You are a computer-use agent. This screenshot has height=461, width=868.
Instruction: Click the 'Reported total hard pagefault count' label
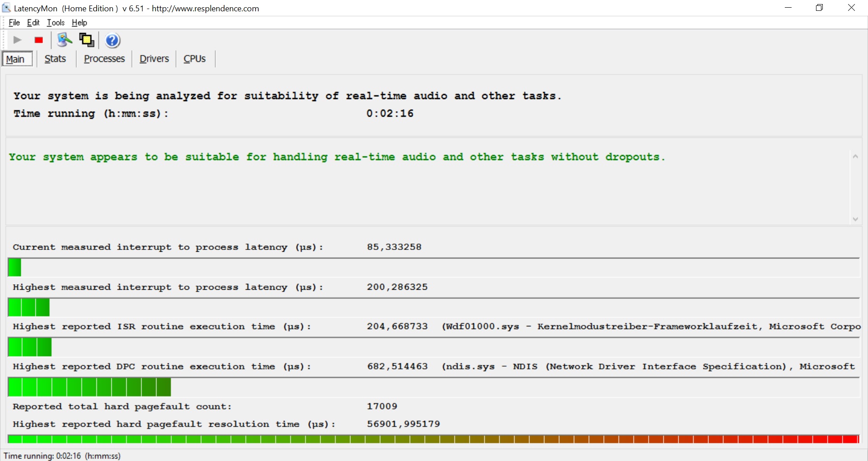tap(122, 406)
